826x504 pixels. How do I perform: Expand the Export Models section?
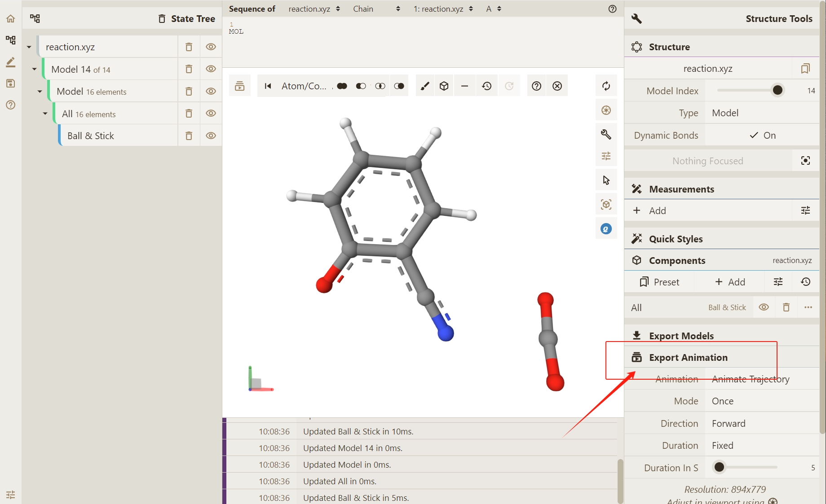(x=681, y=336)
